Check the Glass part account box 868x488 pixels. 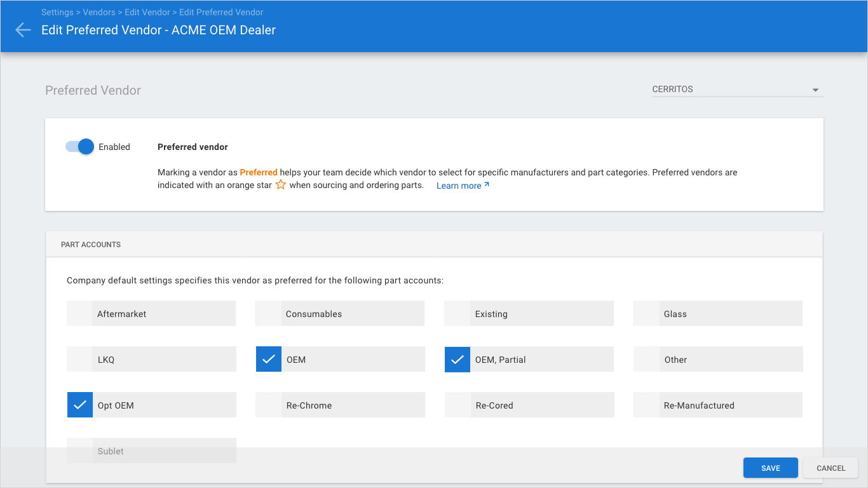[x=646, y=314]
